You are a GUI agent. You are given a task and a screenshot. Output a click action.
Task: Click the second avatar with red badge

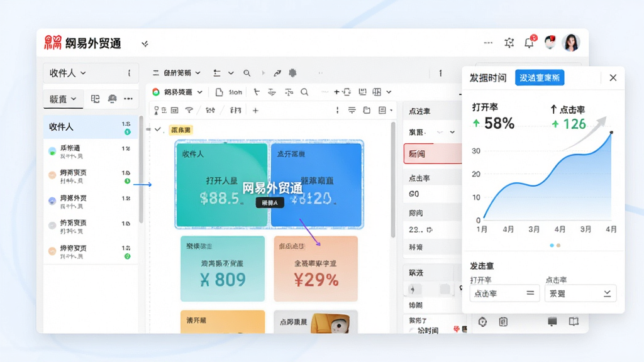(550, 42)
